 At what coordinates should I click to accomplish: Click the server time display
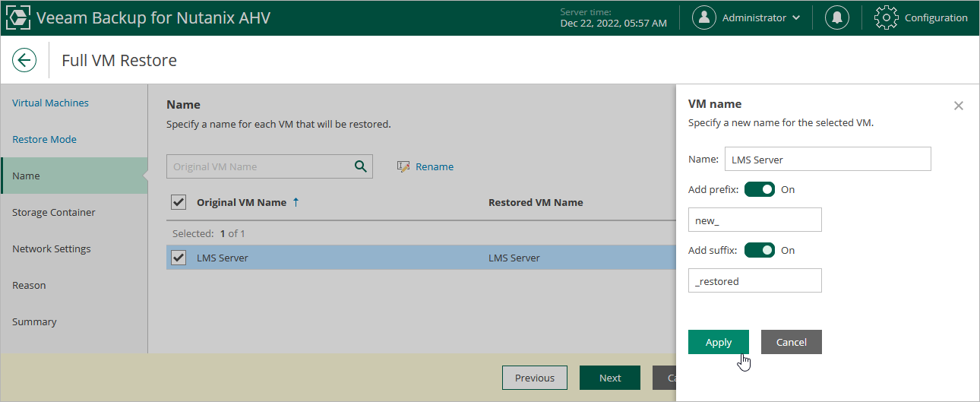coord(613,17)
